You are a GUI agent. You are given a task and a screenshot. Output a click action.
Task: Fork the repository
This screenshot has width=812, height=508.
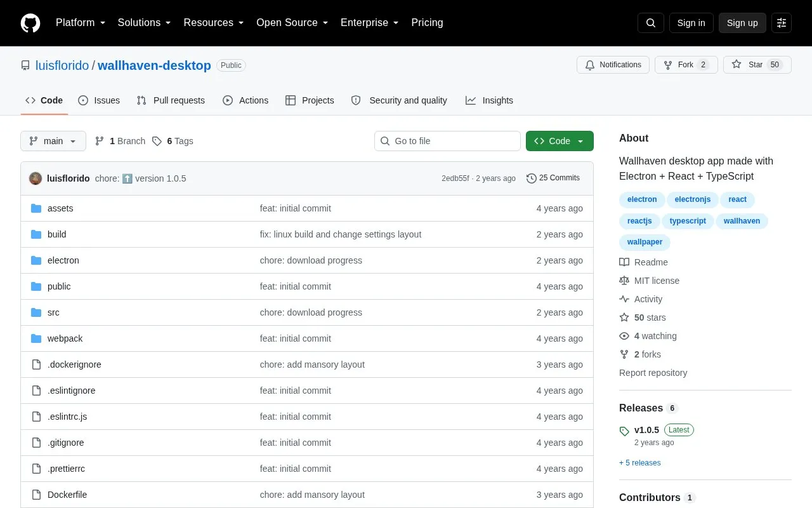[686, 65]
